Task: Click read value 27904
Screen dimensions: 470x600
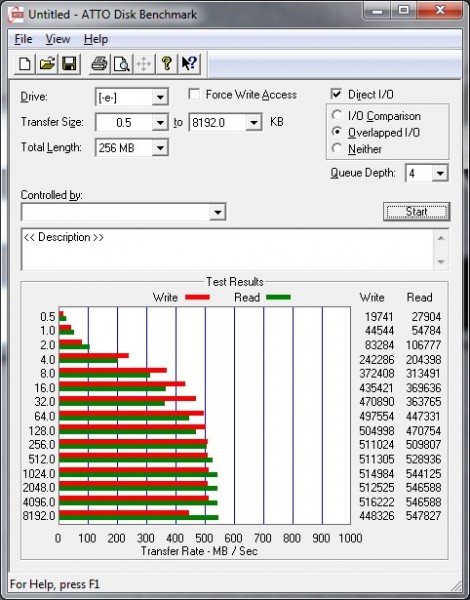Action: pos(426,317)
